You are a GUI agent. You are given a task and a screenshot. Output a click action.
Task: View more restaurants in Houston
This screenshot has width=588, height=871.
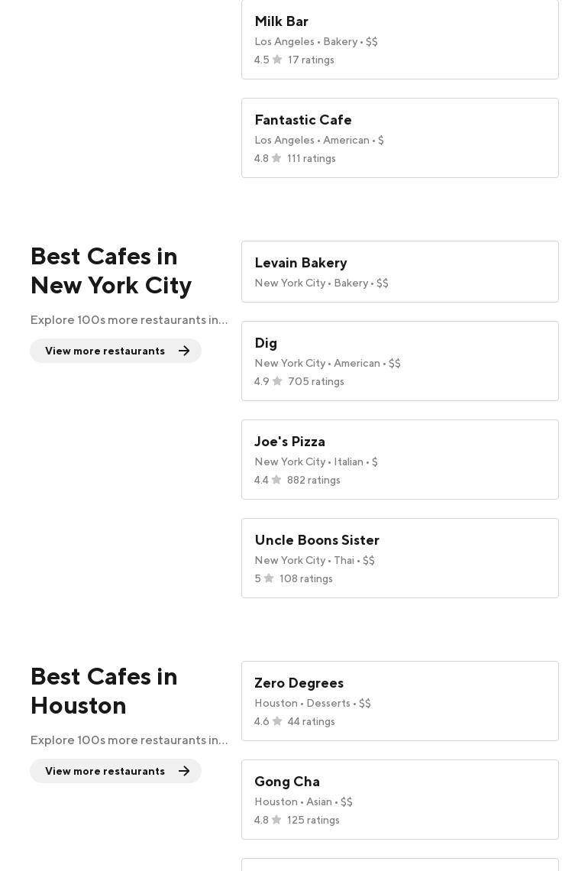(x=115, y=771)
